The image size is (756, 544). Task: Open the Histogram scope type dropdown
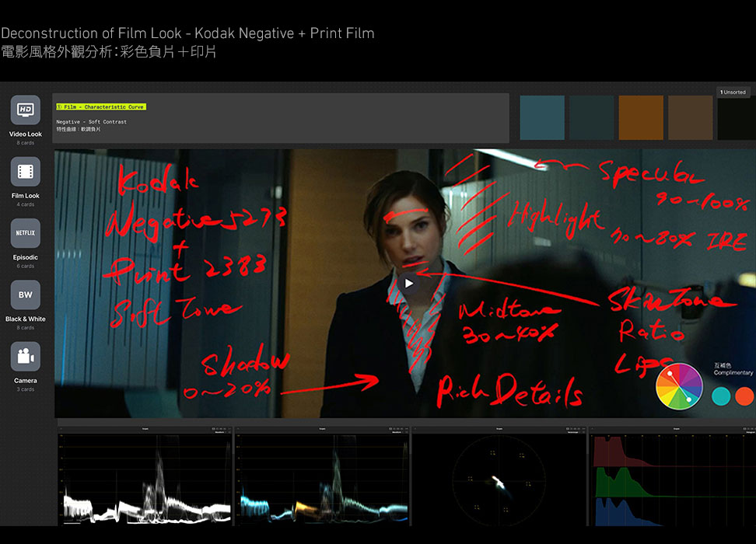click(750, 432)
